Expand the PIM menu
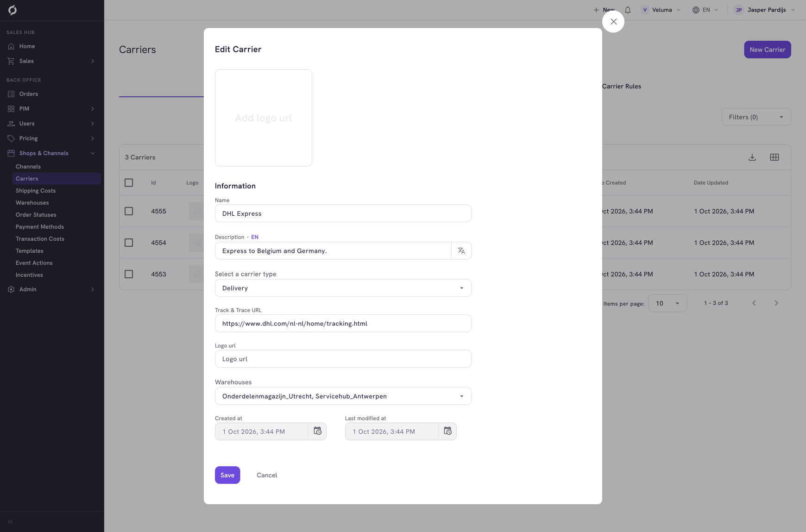Viewport: 806px width, 532px height. (x=52, y=109)
